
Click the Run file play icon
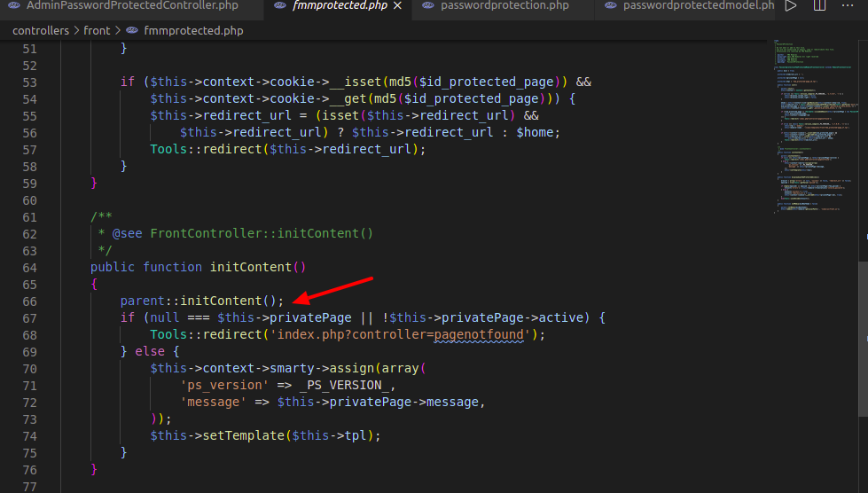(x=791, y=6)
